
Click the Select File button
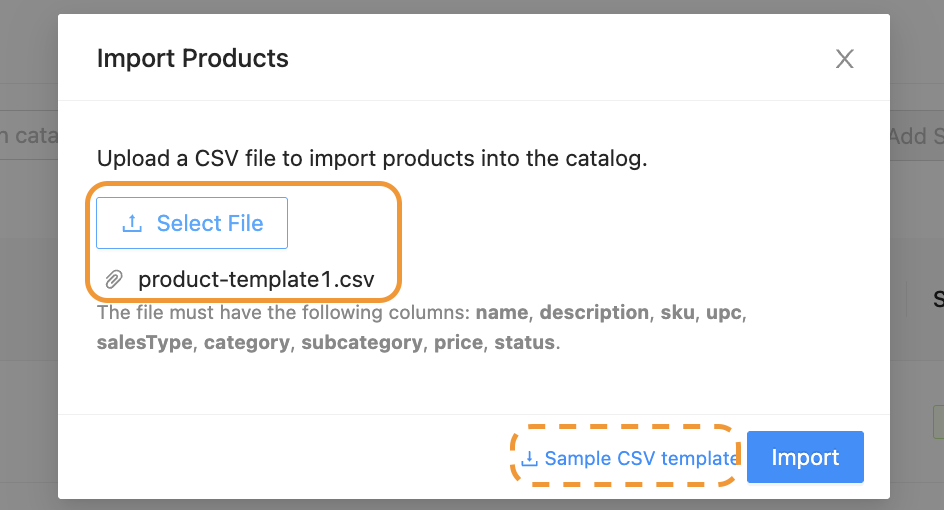192,223
